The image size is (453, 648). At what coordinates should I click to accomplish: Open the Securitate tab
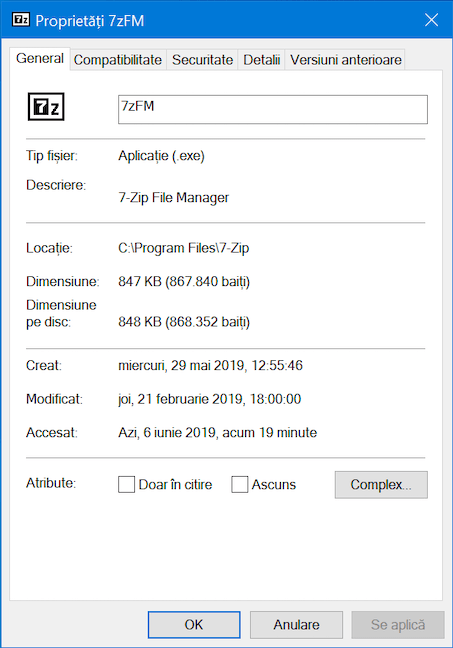click(203, 60)
